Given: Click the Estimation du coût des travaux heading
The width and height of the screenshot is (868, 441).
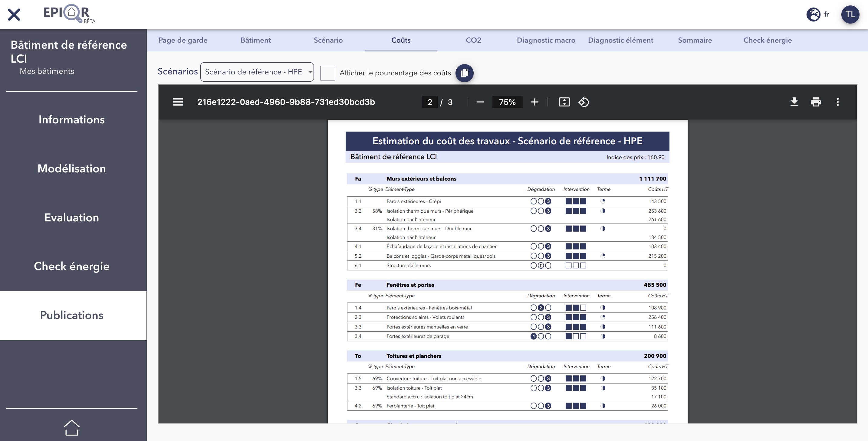Looking at the screenshot, I should tap(507, 141).
